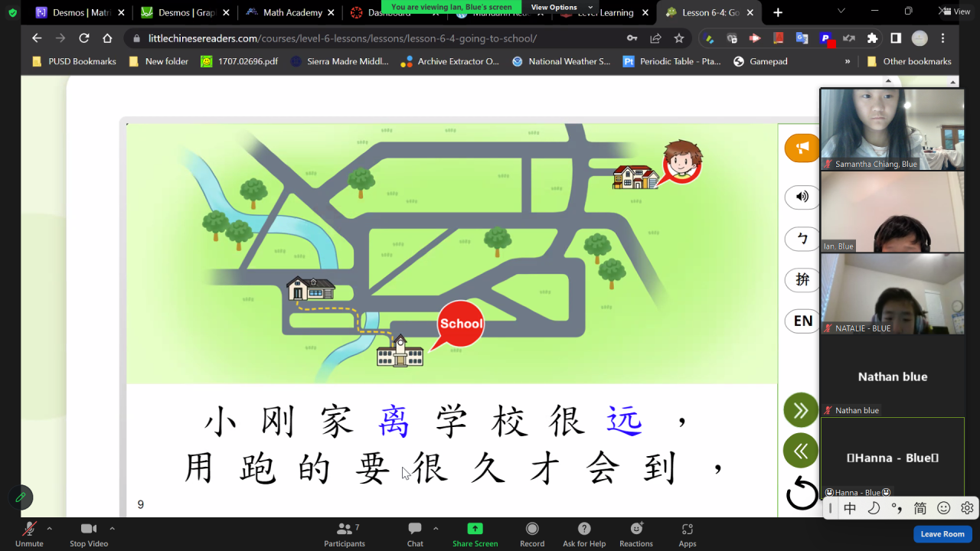The width and height of the screenshot is (980, 551).
Task: Click Ask for Help in Zoom toolbar
Action: click(x=584, y=533)
